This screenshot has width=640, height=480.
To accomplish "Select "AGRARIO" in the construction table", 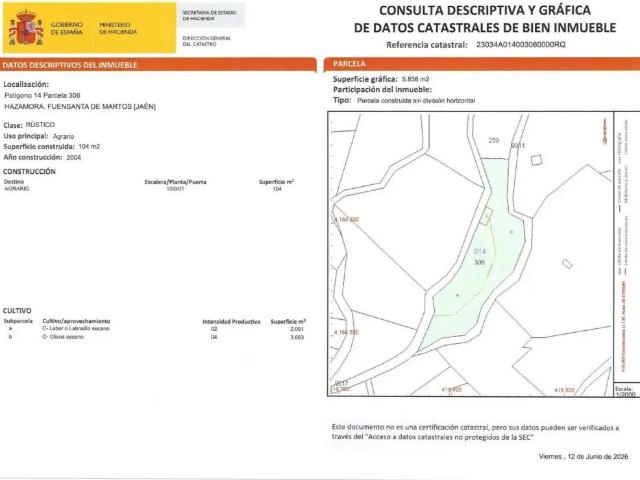I will click(x=17, y=189).
